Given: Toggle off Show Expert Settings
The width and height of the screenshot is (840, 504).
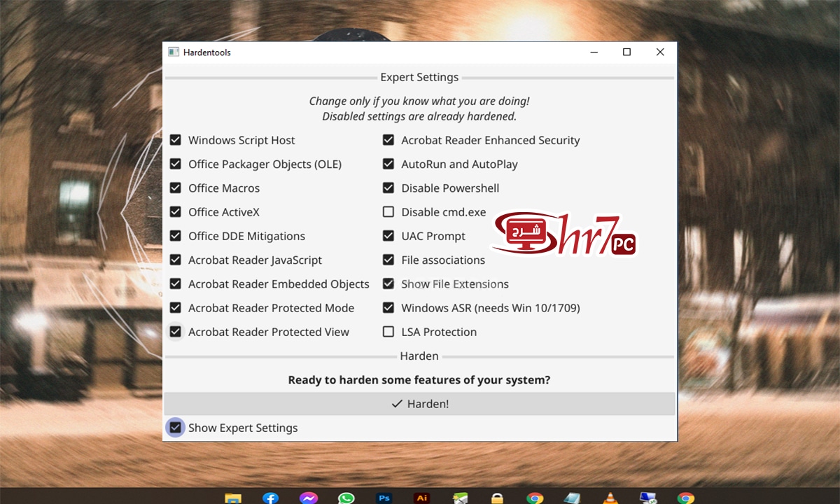Looking at the screenshot, I should [175, 427].
